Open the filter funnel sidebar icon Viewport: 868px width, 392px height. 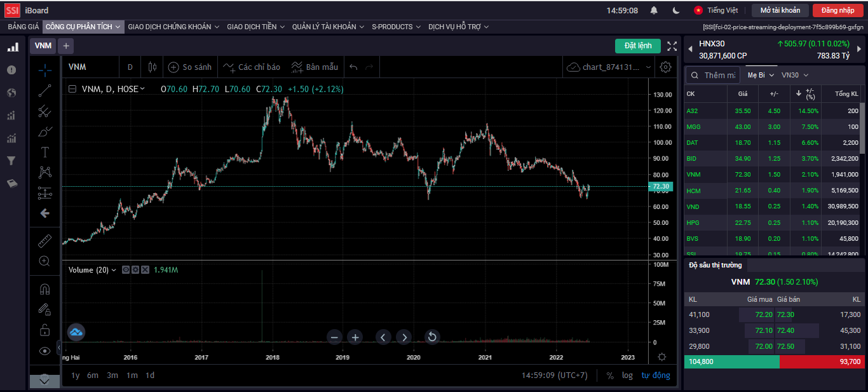pyautogui.click(x=11, y=161)
